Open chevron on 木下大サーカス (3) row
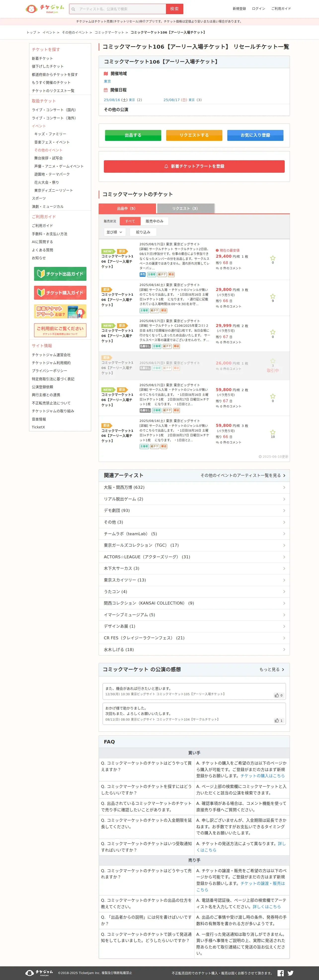Screen dimensions: 319x980 (284, 568)
